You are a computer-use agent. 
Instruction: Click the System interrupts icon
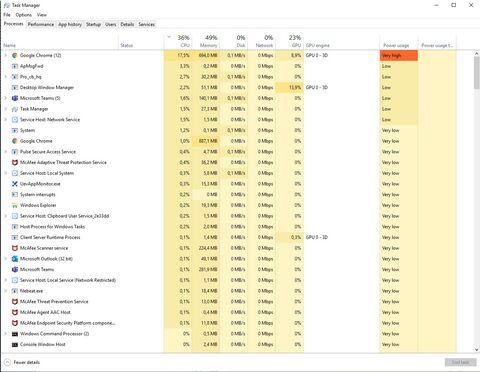[x=15, y=194]
